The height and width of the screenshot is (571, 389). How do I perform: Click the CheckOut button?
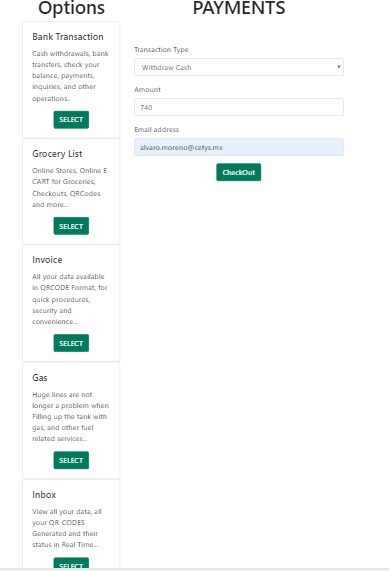coord(239,172)
